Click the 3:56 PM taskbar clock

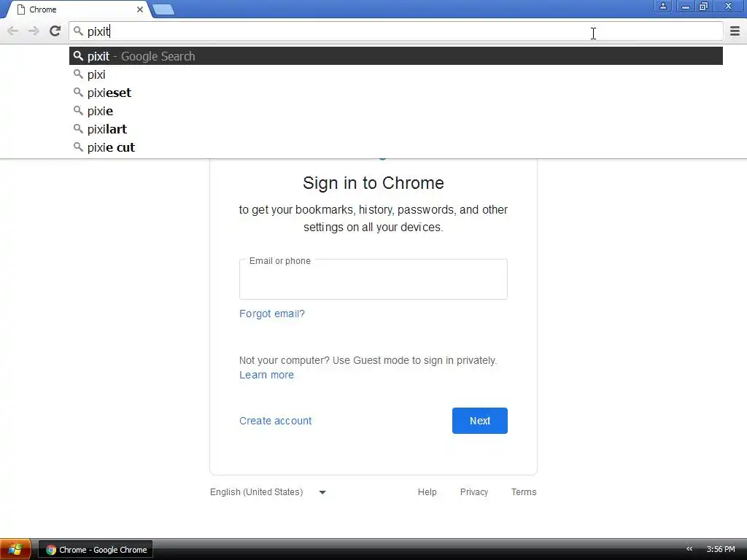(x=720, y=550)
